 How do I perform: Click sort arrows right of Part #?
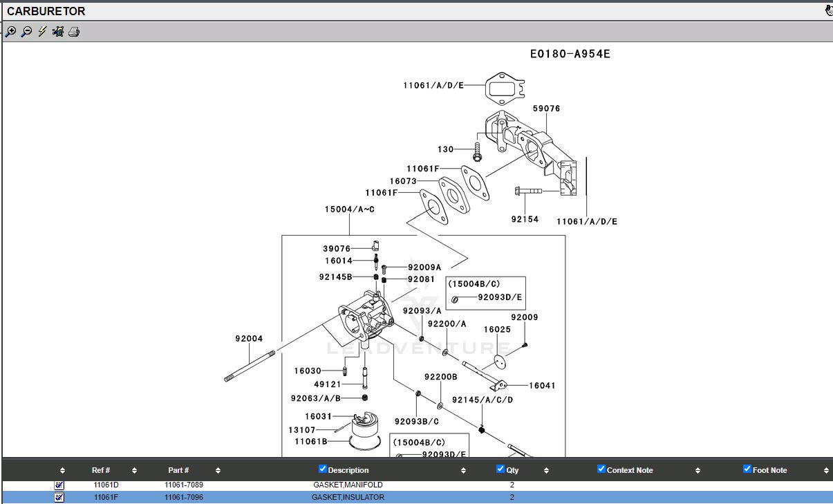218,470
